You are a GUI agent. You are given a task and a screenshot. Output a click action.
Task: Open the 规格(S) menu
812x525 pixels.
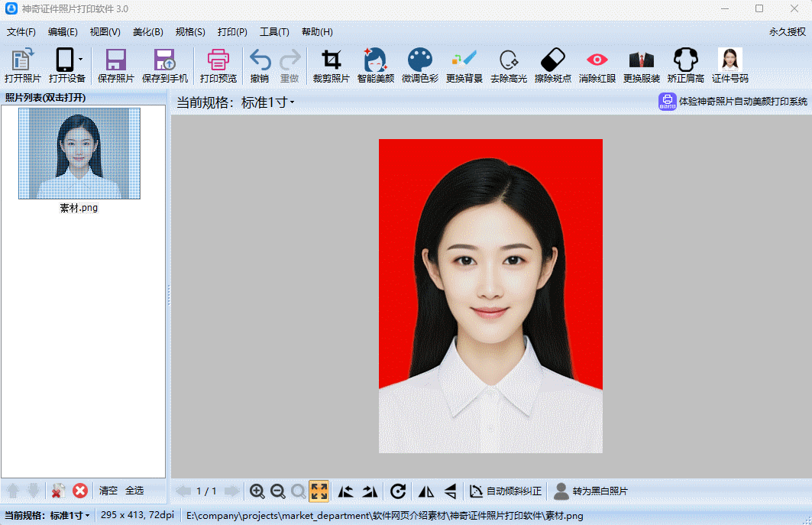[x=190, y=32]
